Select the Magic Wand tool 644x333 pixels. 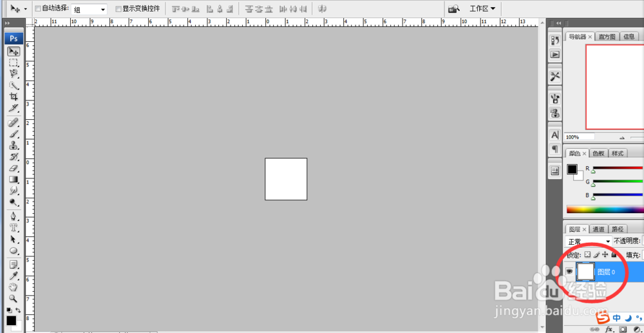pyautogui.click(x=14, y=86)
